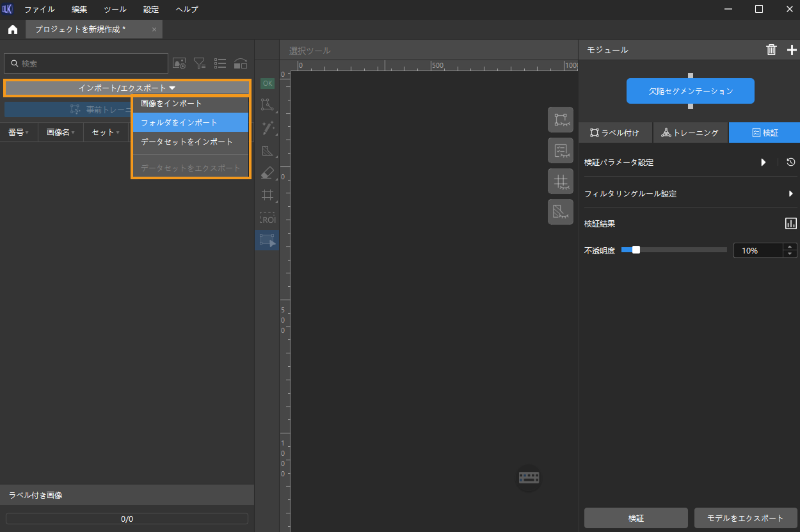Expand 検証パラメータ設定 section

click(x=763, y=163)
